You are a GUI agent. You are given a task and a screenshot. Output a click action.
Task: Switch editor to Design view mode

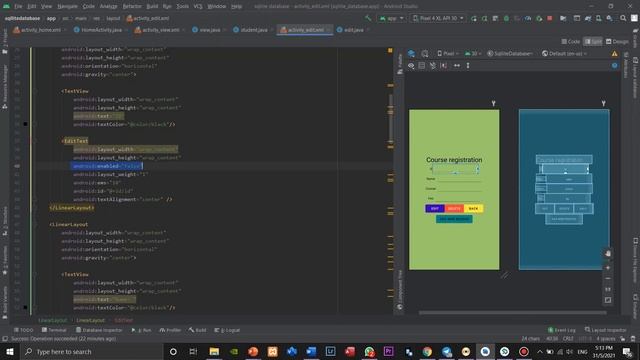pos(617,41)
